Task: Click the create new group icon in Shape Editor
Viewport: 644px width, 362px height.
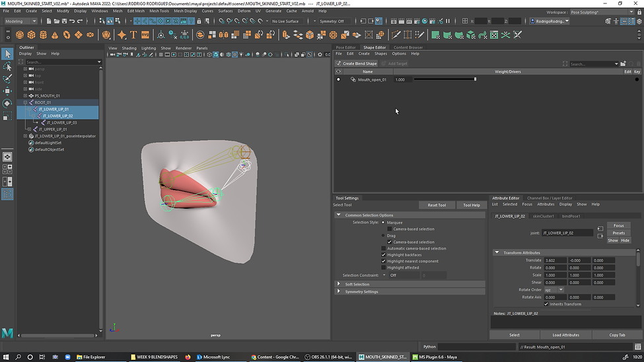Action: click(623, 63)
